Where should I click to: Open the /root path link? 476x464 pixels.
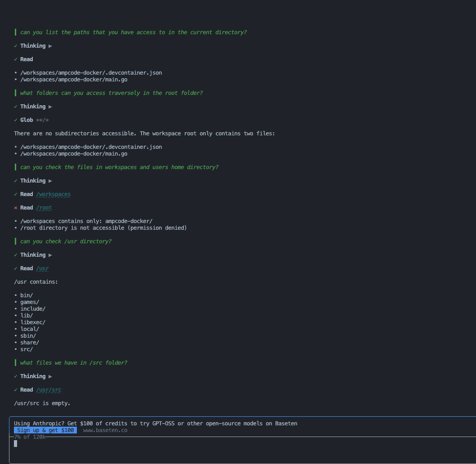(44, 208)
